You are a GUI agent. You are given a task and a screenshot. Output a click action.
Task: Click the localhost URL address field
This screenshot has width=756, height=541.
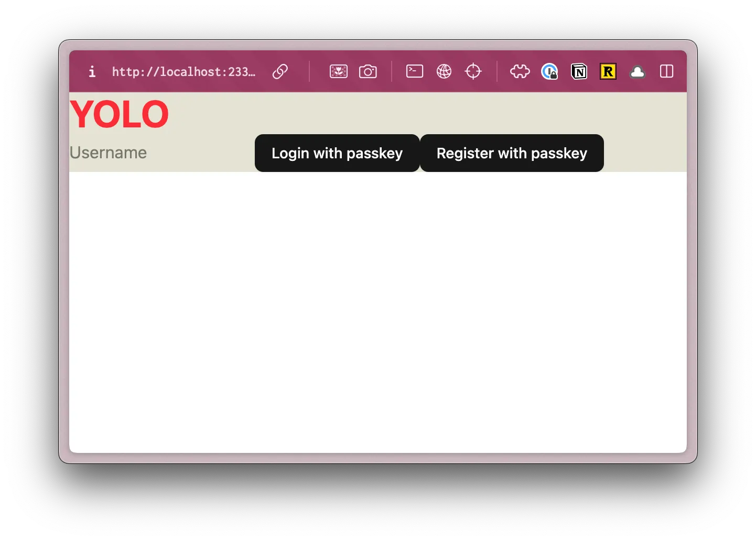(x=183, y=72)
